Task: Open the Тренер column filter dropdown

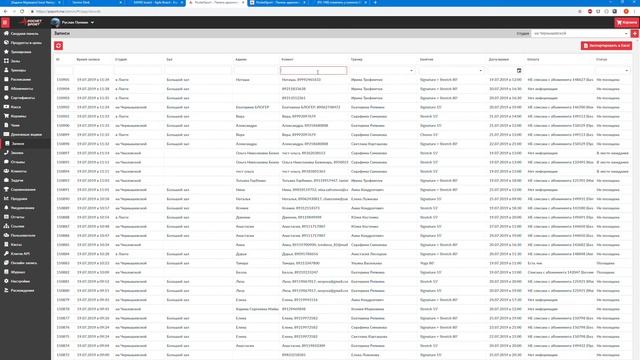Action: coord(381,71)
